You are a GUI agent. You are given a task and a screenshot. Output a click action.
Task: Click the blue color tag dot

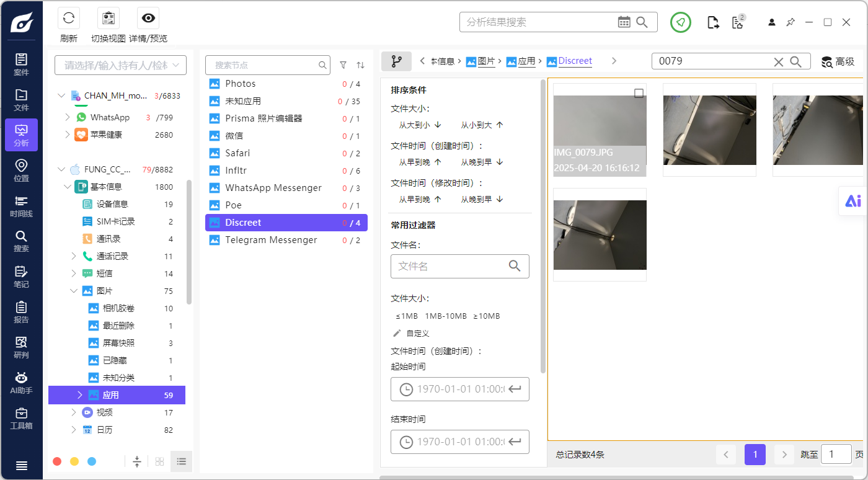(x=92, y=461)
